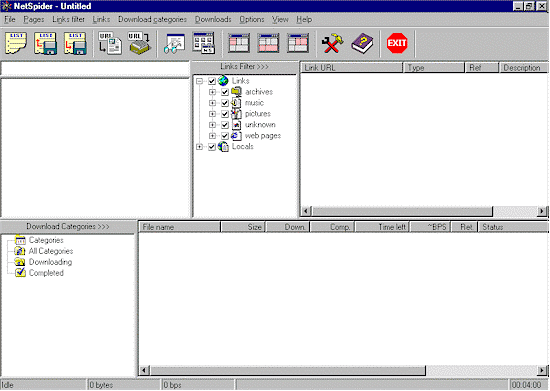Expand the pictures node
This screenshot has width=550, height=391.
212,114
